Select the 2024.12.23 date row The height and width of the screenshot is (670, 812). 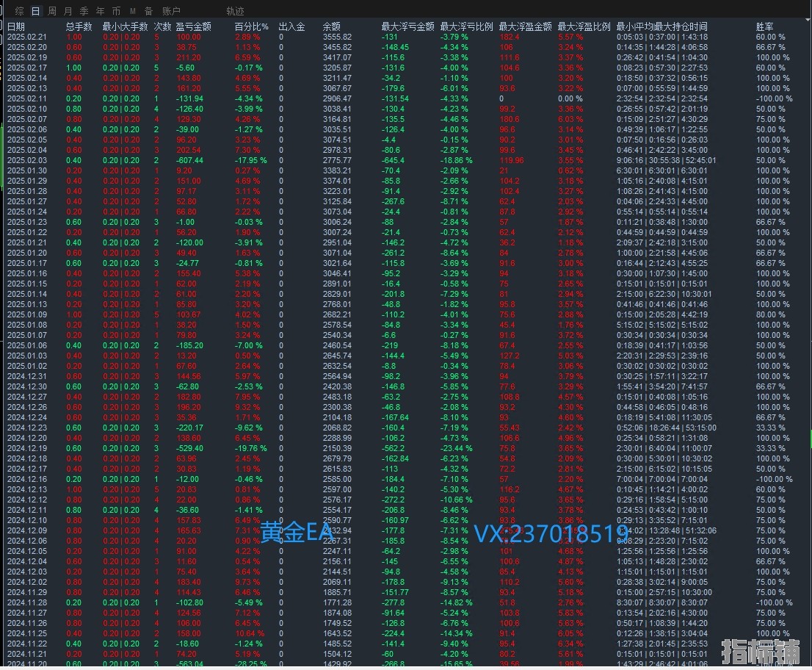pyautogui.click(x=27, y=428)
